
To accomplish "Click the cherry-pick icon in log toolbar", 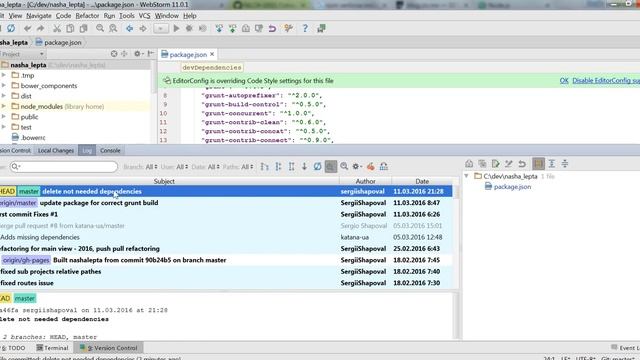I will click(x=371, y=167).
